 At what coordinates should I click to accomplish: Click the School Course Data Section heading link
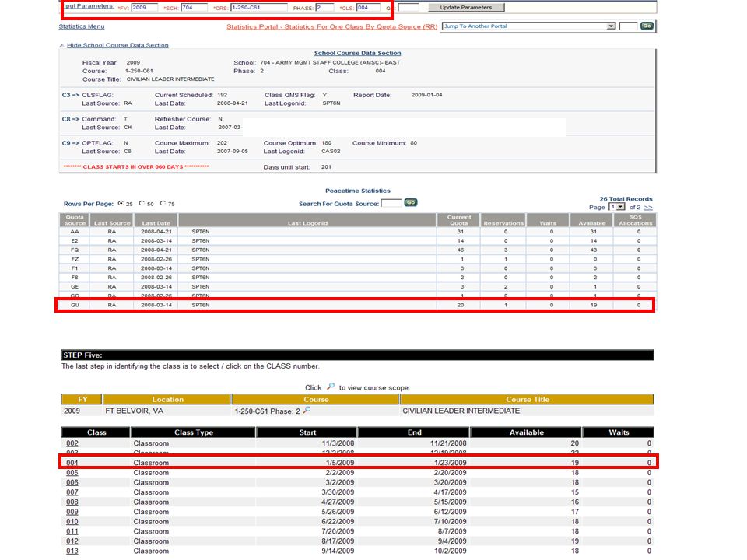(x=357, y=54)
